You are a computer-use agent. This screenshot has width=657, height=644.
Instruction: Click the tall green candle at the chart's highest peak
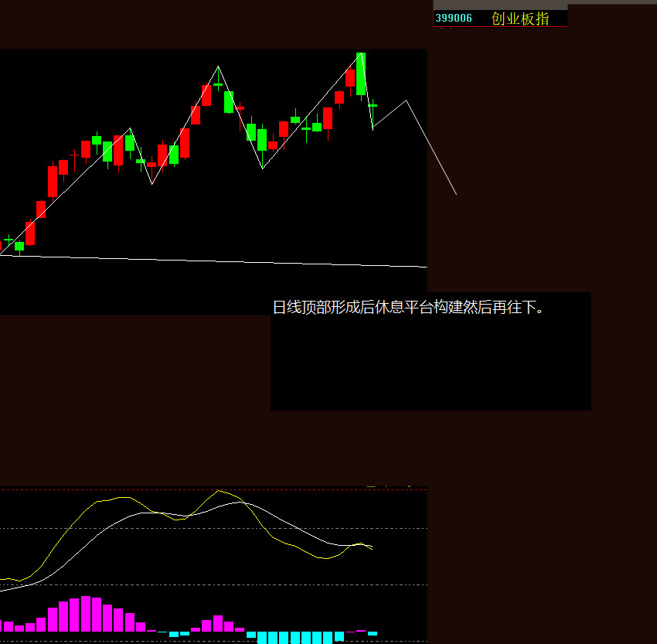[361, 74]
